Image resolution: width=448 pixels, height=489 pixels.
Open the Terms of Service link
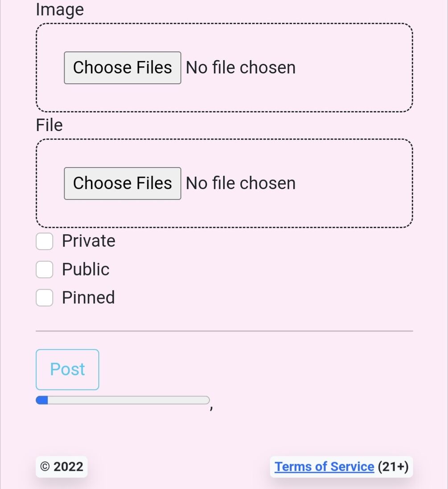click(x=324, y=466)
